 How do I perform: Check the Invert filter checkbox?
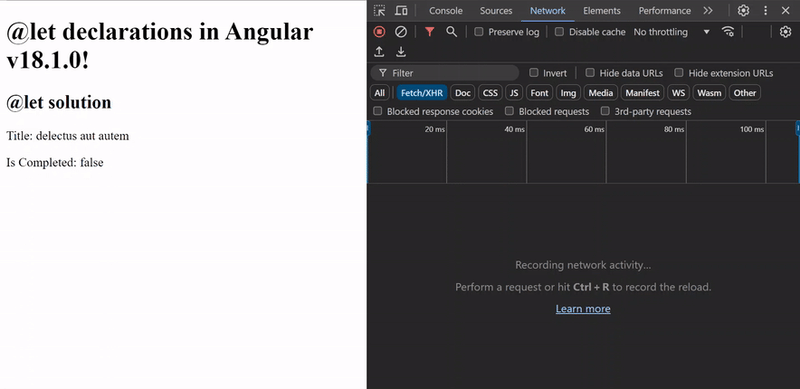[533, 72]
